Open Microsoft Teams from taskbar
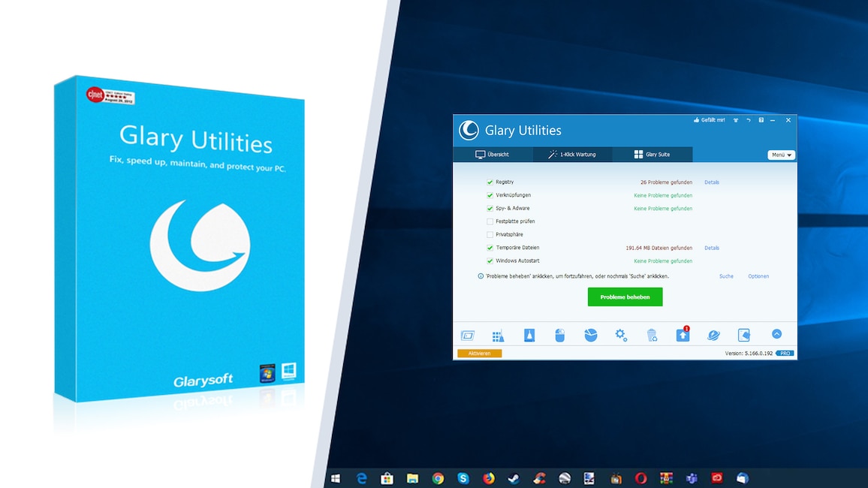Image resolution: width=868 pixels, height=488 pixels. tap(692, 478)
